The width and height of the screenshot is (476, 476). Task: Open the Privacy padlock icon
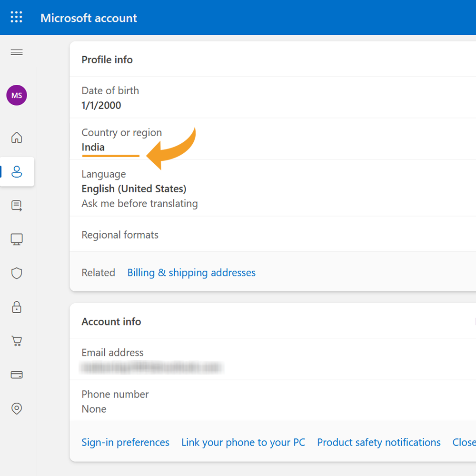coord(17,307)
